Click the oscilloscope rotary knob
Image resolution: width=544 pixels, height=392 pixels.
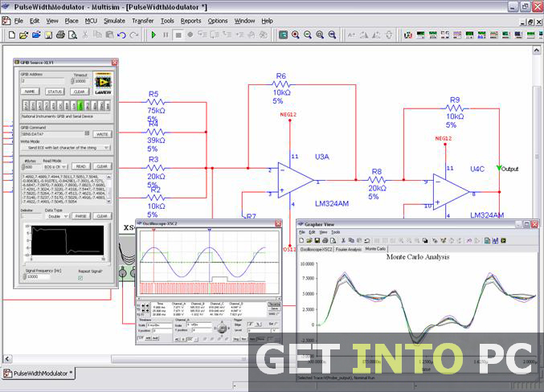click(222, 328)
